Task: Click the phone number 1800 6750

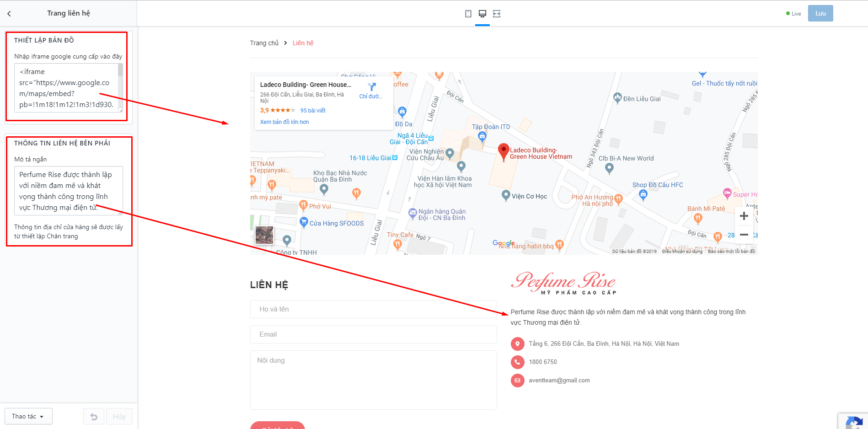Action: coord(543,362)
